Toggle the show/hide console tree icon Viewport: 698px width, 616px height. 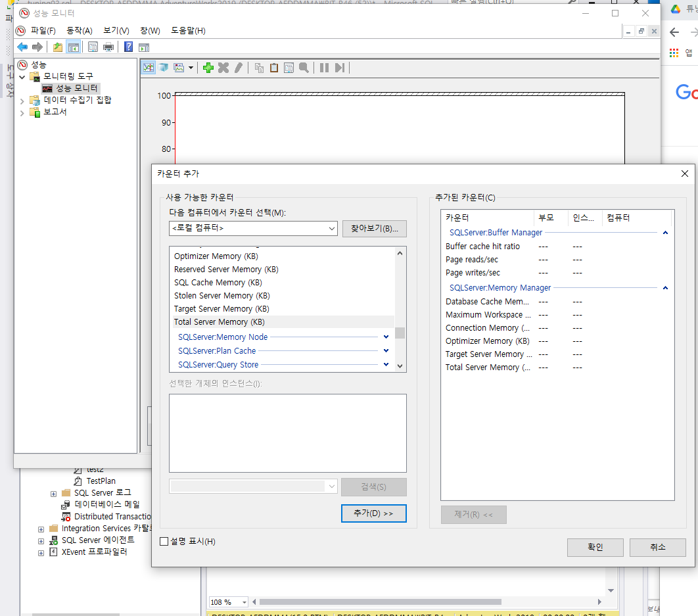pos(74,47)
